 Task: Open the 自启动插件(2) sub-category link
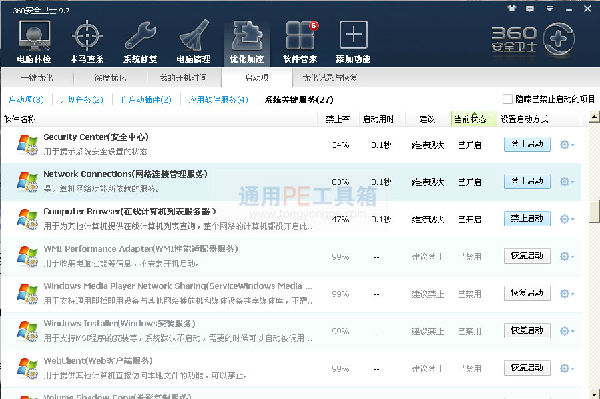tap(146, 99)
